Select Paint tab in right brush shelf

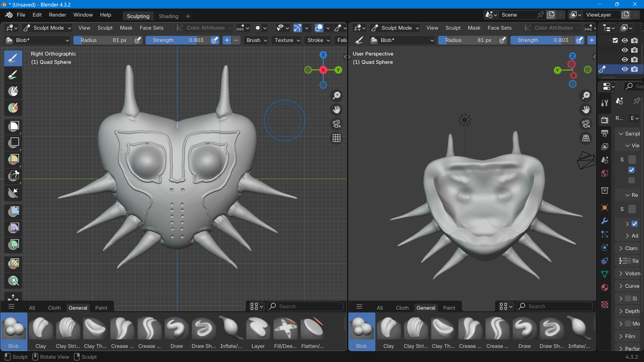click(449, 308)
